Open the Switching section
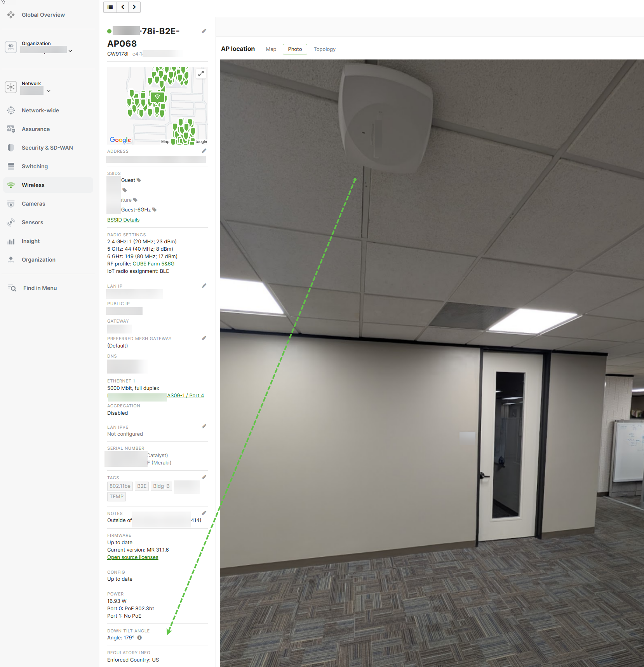Viewport: 644px width, 667px height. click(35, 166)
